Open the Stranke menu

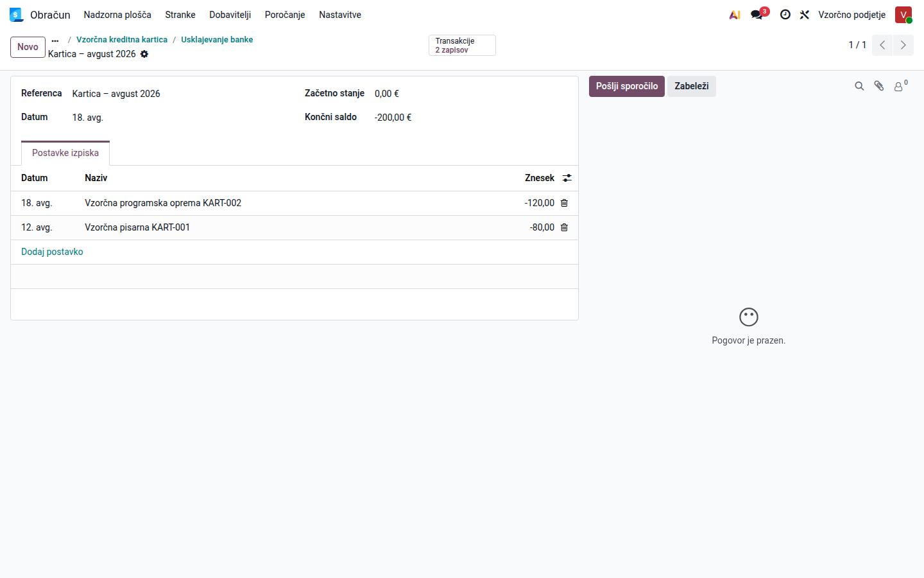coord(180,15)
